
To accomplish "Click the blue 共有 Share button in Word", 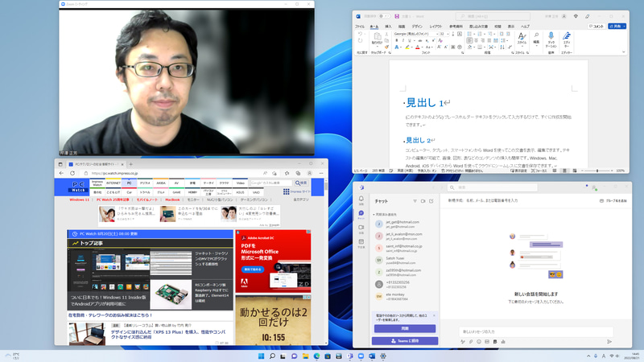I will [615, 27].
